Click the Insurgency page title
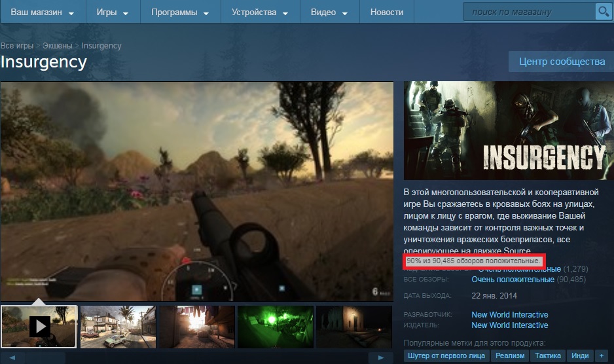The width and height of the screenshot is (614, 364). (x=43, y=62)
